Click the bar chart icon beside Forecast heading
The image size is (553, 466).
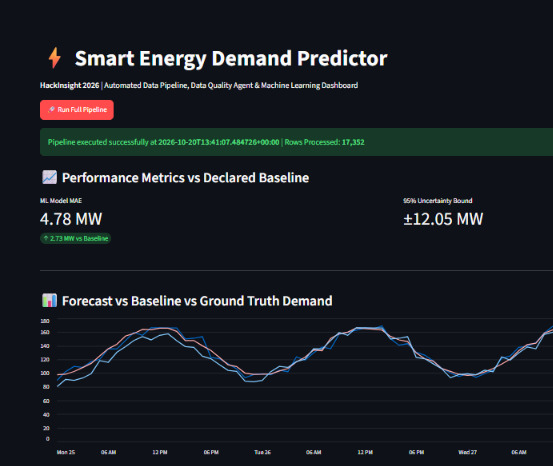point(49,301)
